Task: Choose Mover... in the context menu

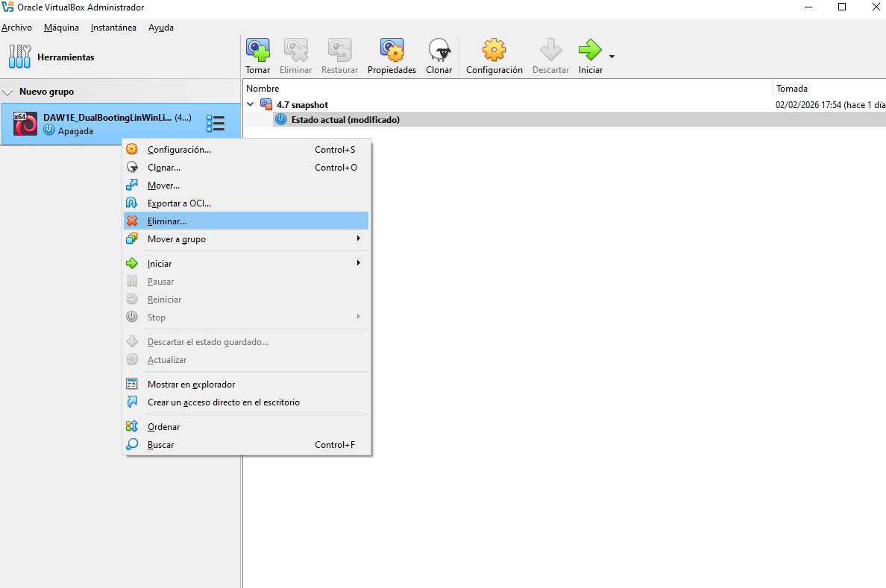Action: click(x=246, y=186)
